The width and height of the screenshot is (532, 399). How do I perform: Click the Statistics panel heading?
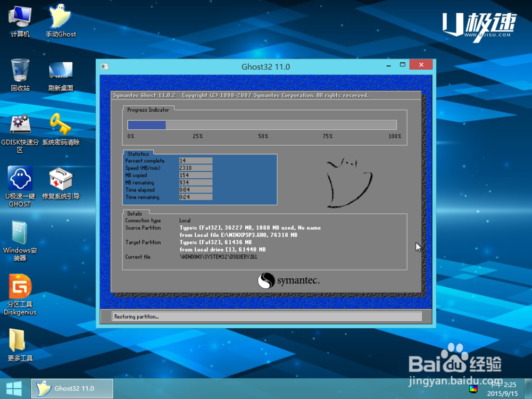(138, 154)
